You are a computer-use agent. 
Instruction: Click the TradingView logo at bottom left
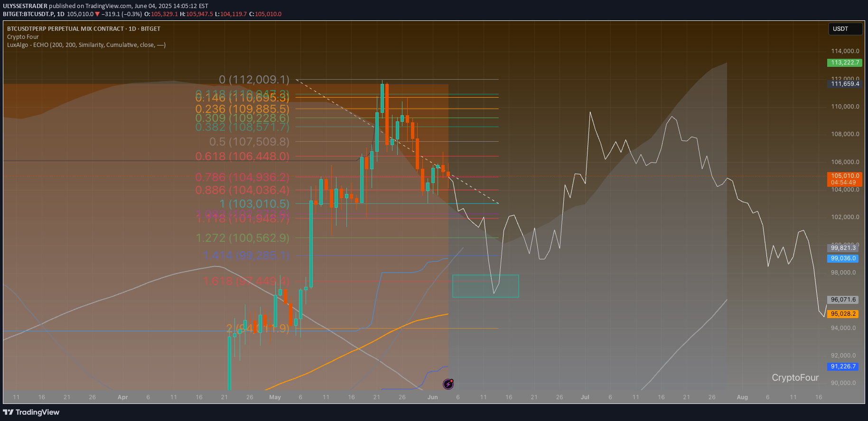[x=31, y=412]
